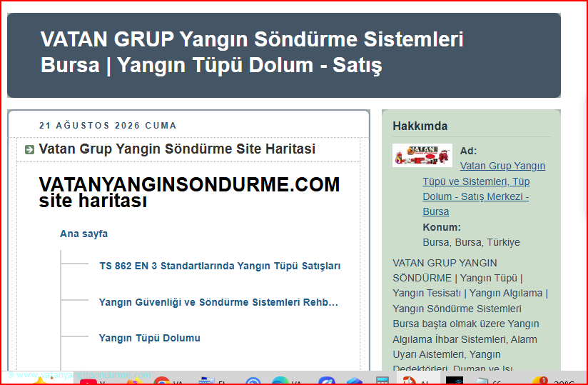Image resolution: width=588 pixels, height=385 pixels.
Task: Select the 'Bursa, Bursa, Türkiye' location text
Action: 472,242
